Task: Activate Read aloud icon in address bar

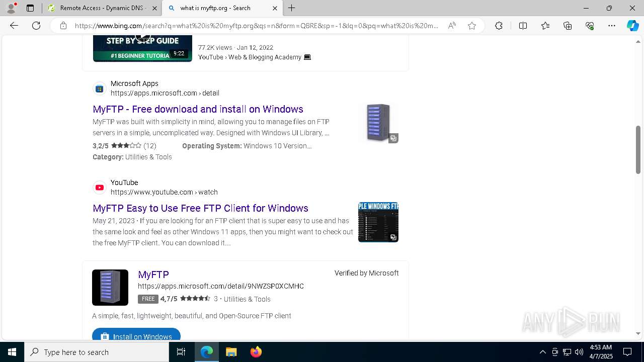Action: click(452, 26)
